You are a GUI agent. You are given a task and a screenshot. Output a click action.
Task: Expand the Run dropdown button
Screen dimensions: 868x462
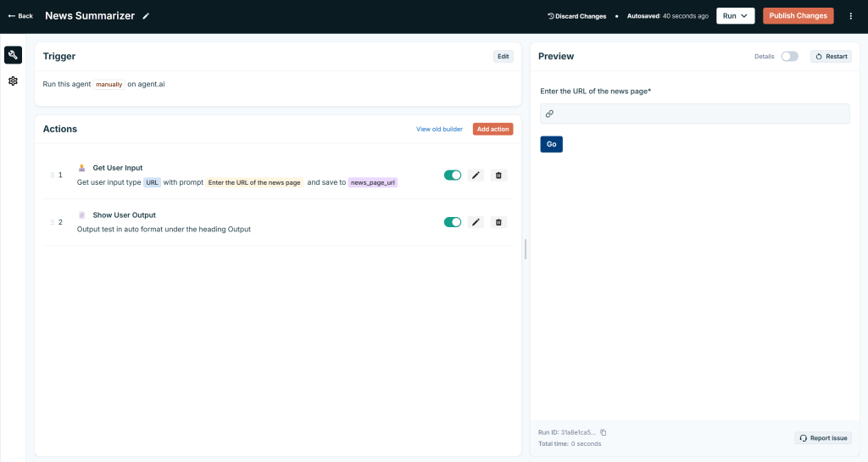[x=735, y=16]
